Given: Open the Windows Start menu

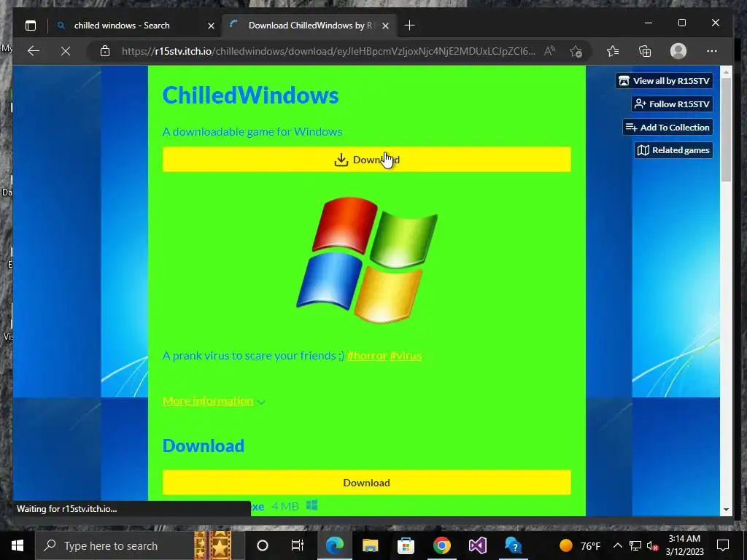Looking at the screenshot, I should point(18,545).
